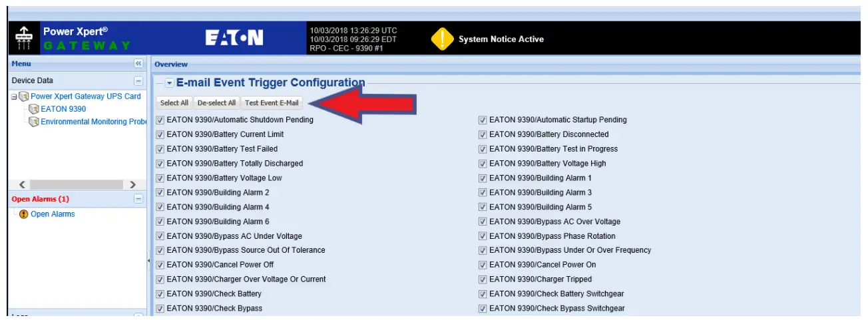Toggle Building Alarm 1 checkbox
868x320 pixels.
point(483,178)
